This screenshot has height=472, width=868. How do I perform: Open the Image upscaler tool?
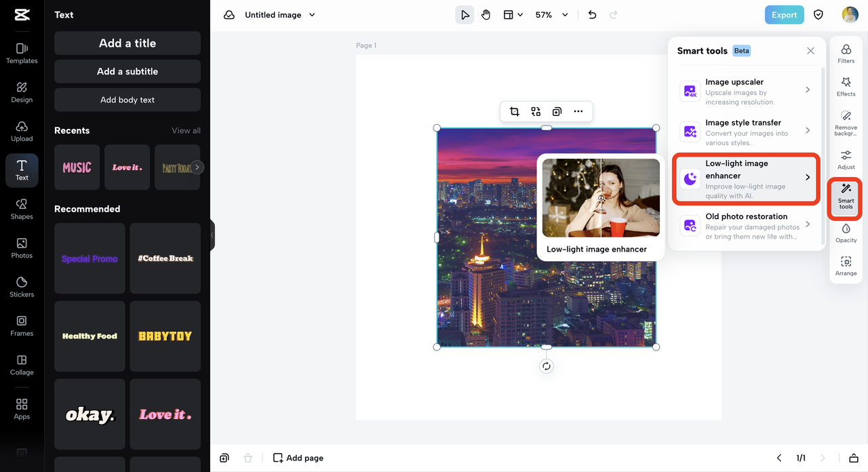pyautogui.click(x=745, y=91)
